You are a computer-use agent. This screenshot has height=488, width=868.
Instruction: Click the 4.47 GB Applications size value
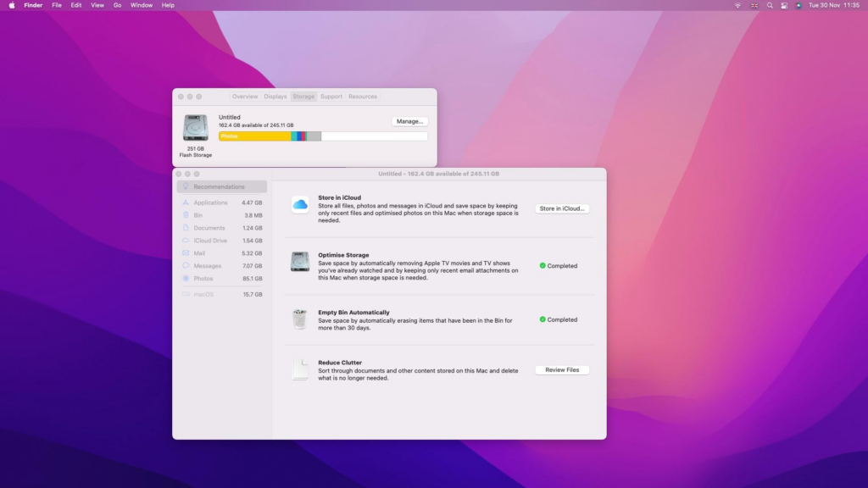[252, 202]
